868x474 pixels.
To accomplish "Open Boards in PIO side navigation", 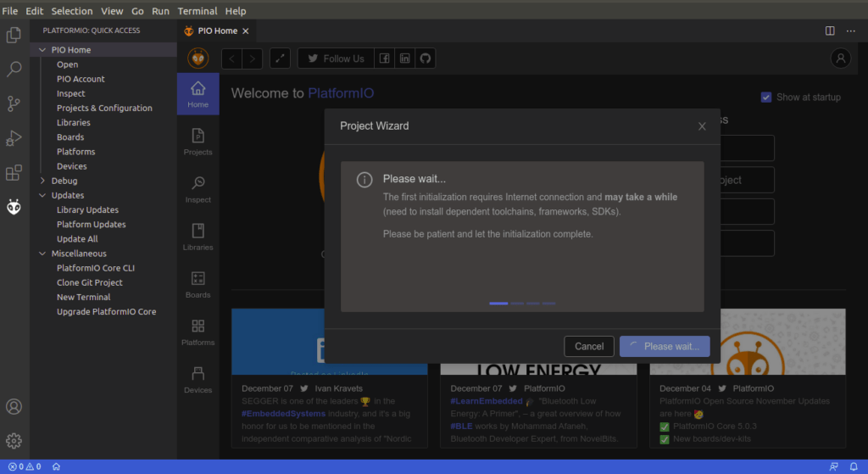I will pos(198,285).
